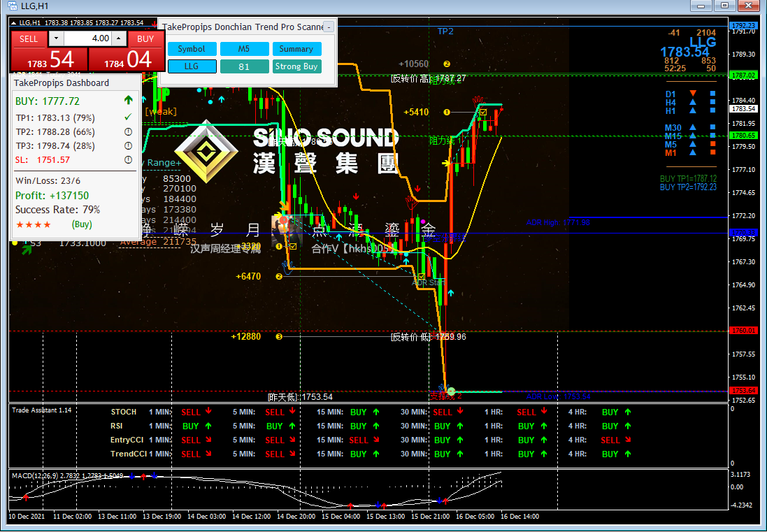Image resolution: width=767 pixels, height=532 pixels.
Task: Click the orange square beside M5
Action: (712, 144)
